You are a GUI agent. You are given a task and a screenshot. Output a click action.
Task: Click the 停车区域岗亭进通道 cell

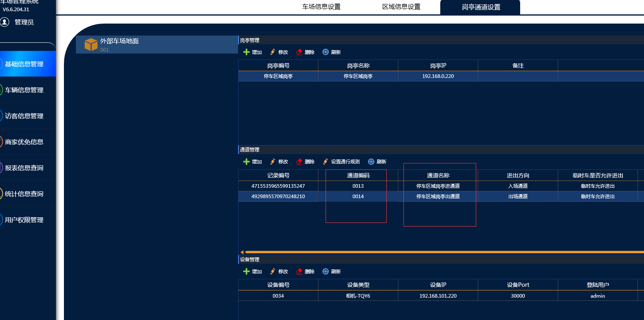438,186
